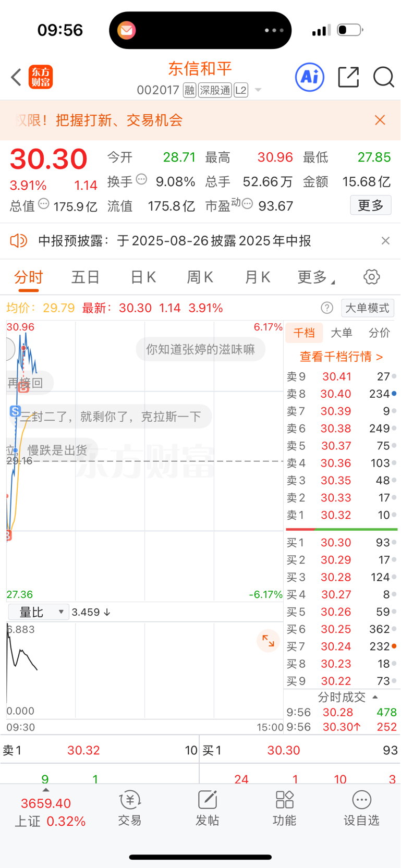Tap the speaker announcement icon
401x868 pixels.
[x=18, y=240]
